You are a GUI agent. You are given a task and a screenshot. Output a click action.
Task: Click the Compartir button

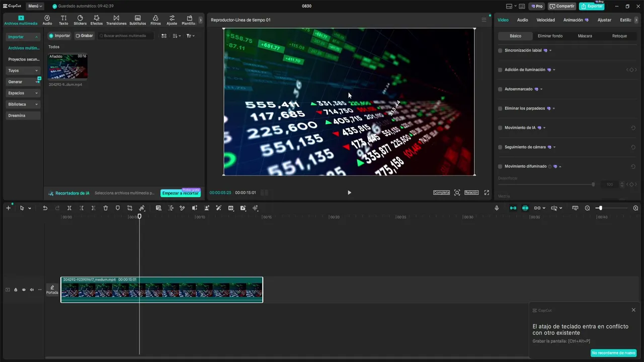pos(562,6)
